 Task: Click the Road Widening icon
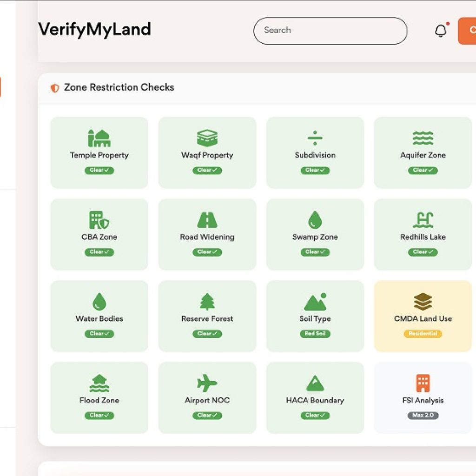[207, 220]
